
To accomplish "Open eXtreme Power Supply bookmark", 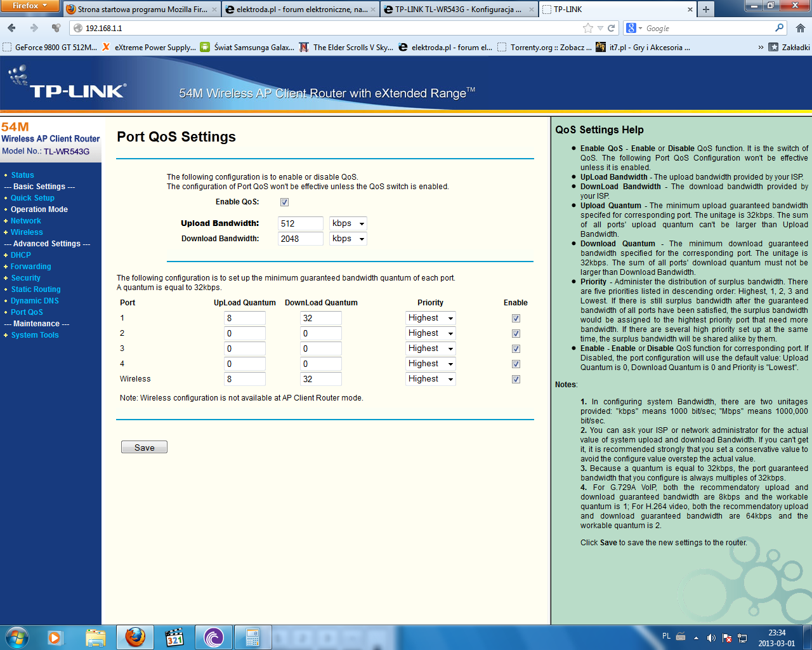I will [149, 47].
